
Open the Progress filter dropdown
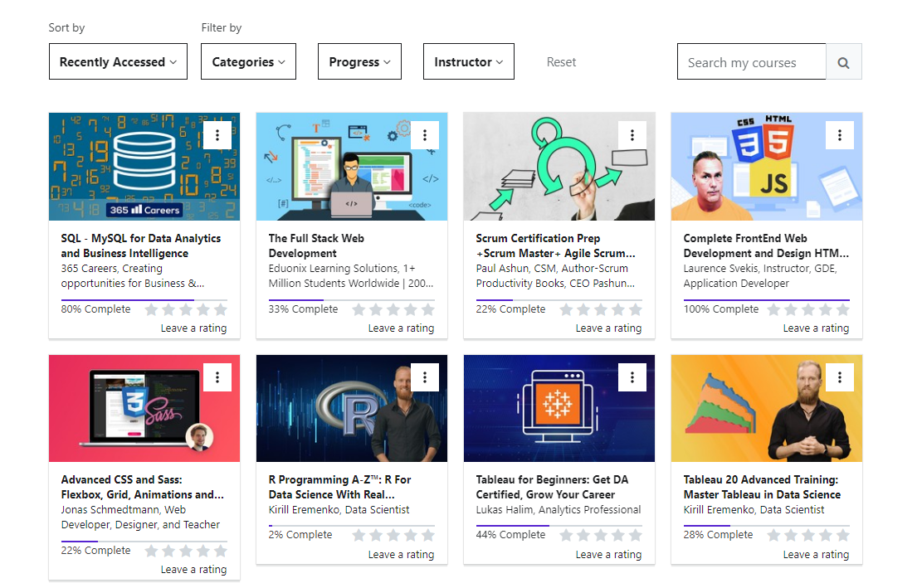pyautogui.click(x=359, y=61)
